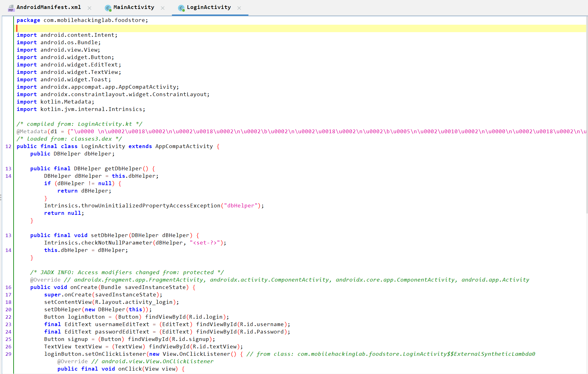The width and height of the screenshot is (588, 374).
Task: Click the getDbHelper method name
Action: point(123,168)
